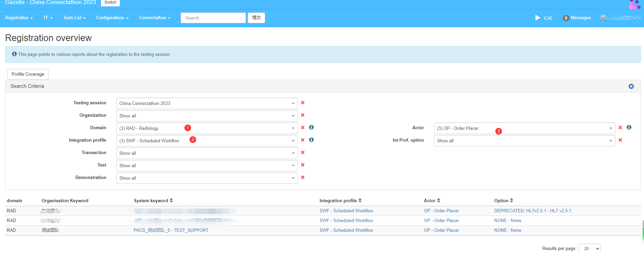Sort by Integration profile column
Viewport: 644px width, 253px height.
pos(360,201)
